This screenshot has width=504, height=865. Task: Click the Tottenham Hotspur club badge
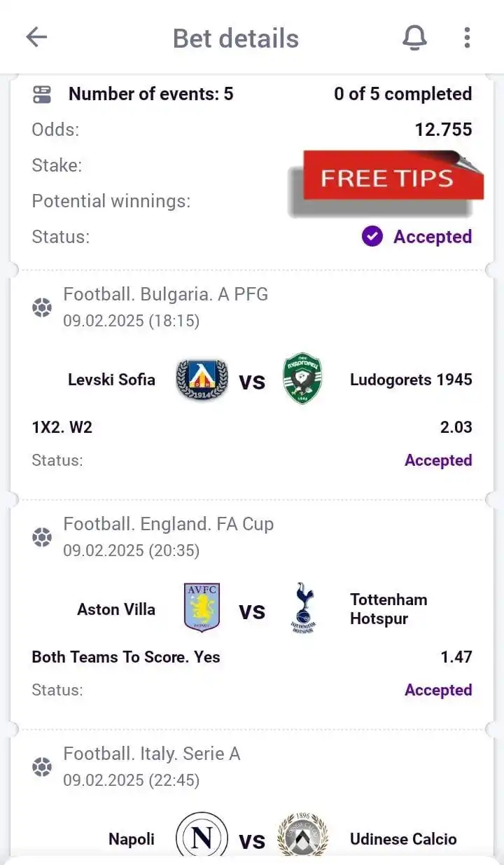point(304,607)
